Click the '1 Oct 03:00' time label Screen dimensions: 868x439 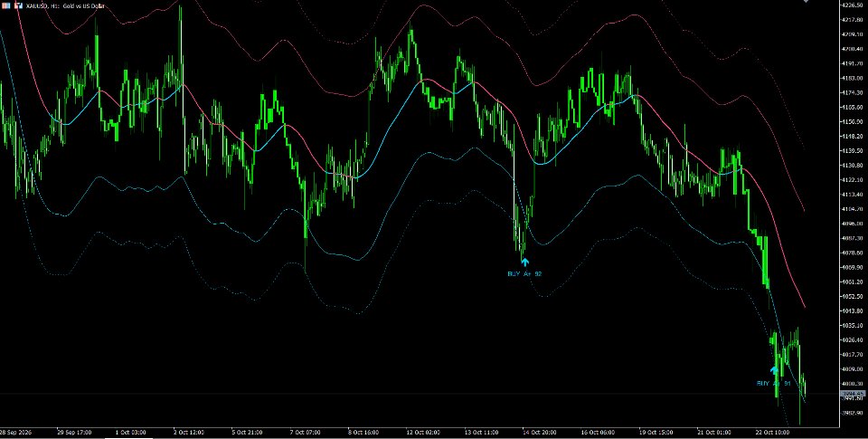click(130, 432)
